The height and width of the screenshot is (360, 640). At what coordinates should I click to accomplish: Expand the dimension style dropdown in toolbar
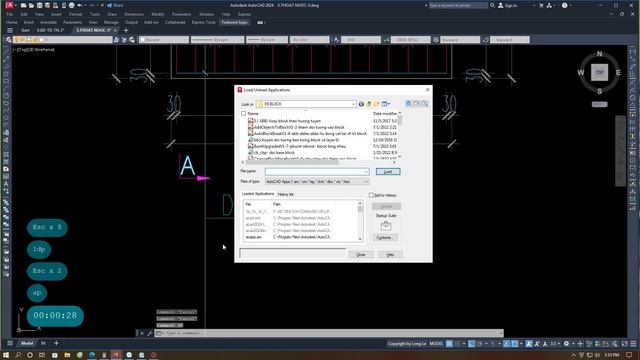point(411,40)
